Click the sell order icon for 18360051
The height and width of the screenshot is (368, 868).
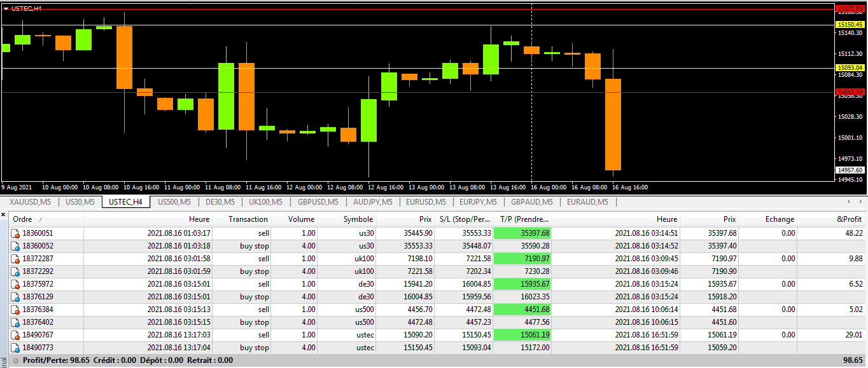(15, 233)
